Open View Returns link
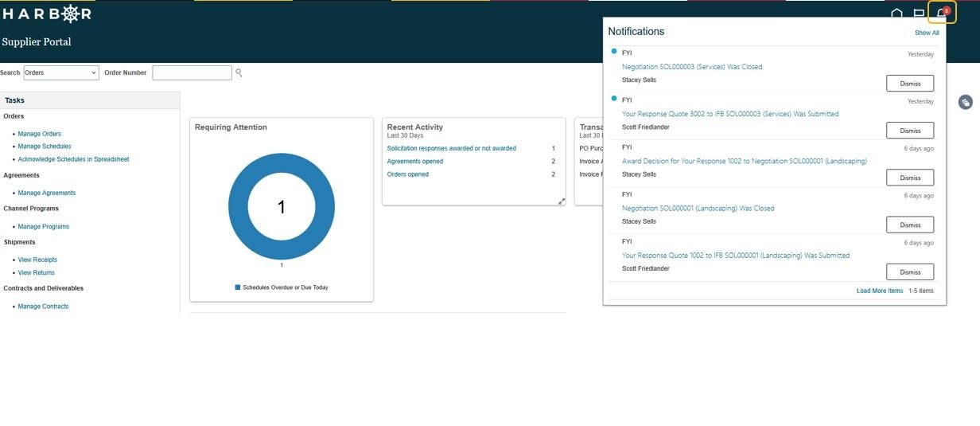 tap(37, 272)
